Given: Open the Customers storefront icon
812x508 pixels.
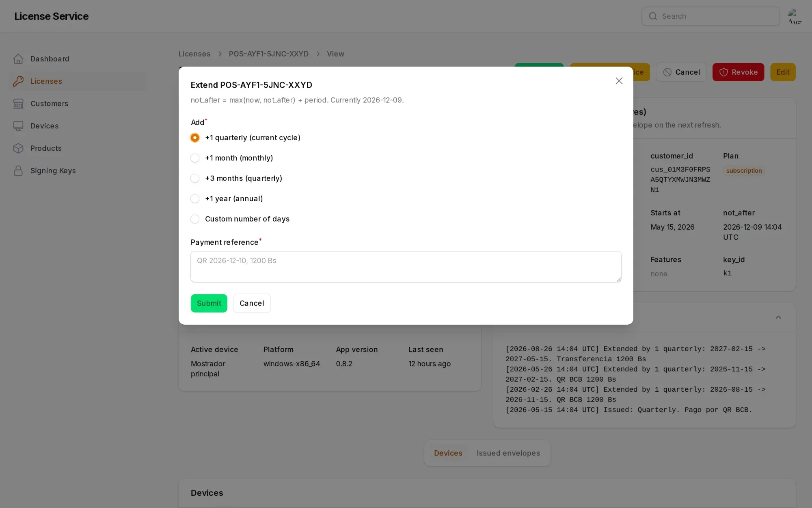Looking at the screenshot, I should (18, 104).
